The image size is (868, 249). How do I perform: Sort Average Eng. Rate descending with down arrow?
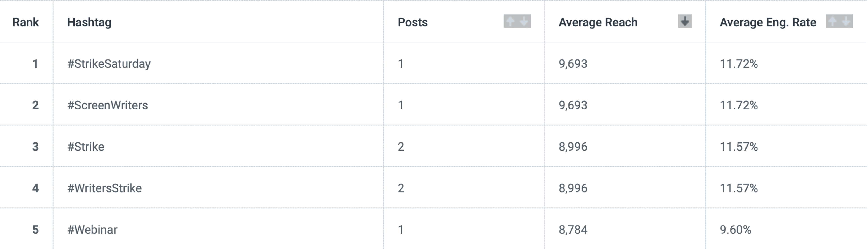click(x=846, y=21)
